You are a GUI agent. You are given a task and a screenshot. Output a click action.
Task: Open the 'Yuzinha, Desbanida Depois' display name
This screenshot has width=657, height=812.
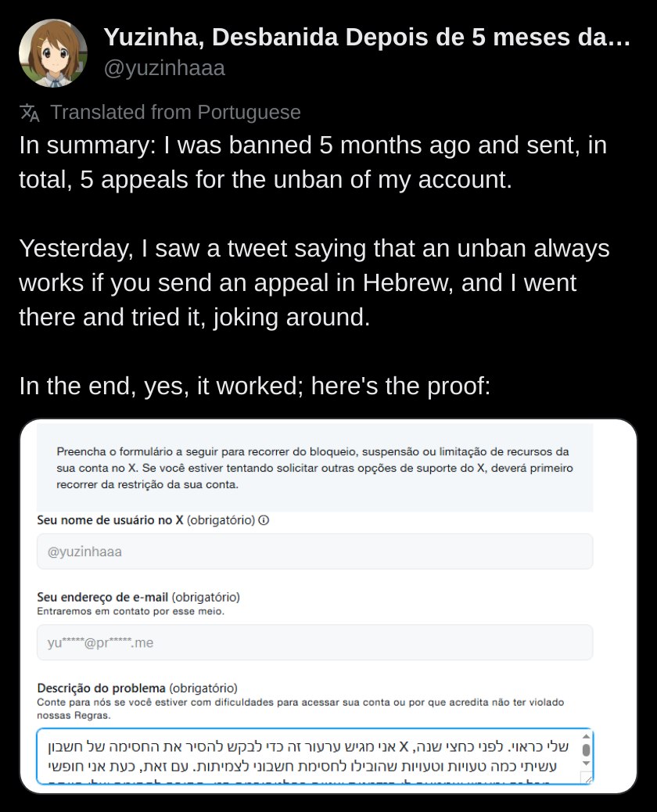pyautogui.click(x=367, y=38)
